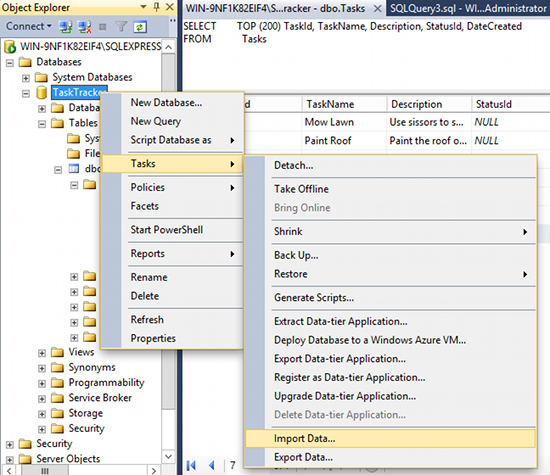Expand the Server Objects node
550x475 pixels.
point(10,460)
